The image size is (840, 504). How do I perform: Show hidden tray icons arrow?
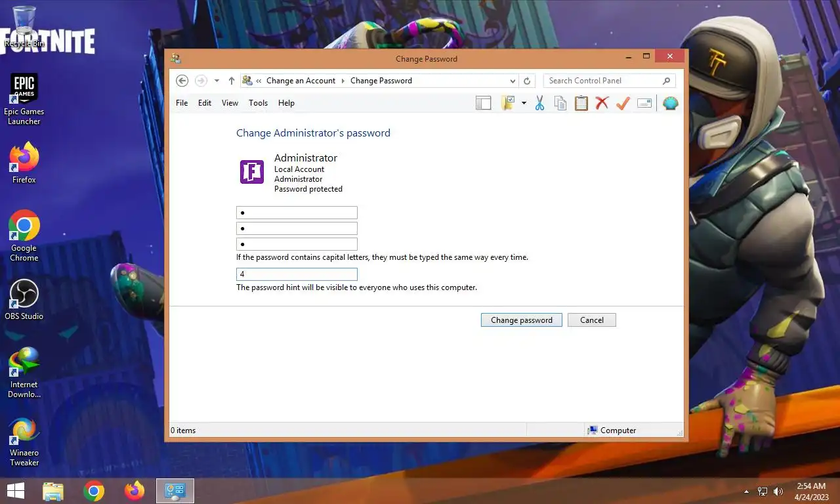746,492
